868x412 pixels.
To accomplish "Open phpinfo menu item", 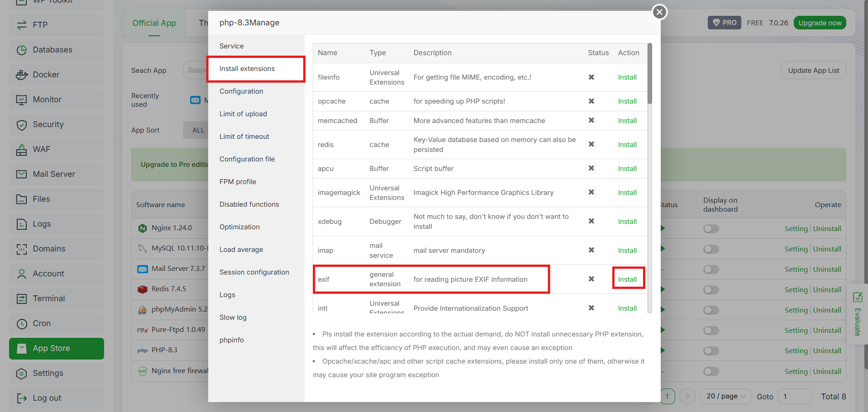I will coord(256,340).
